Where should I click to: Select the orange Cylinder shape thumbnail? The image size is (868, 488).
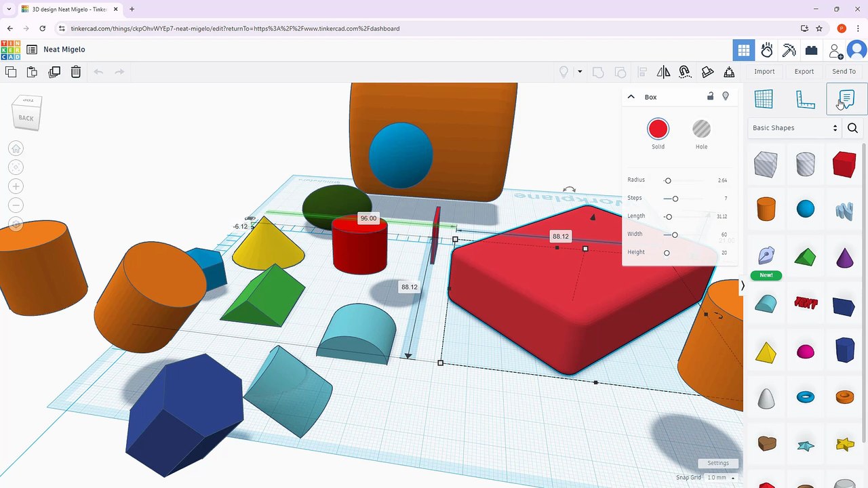[766, 209]
